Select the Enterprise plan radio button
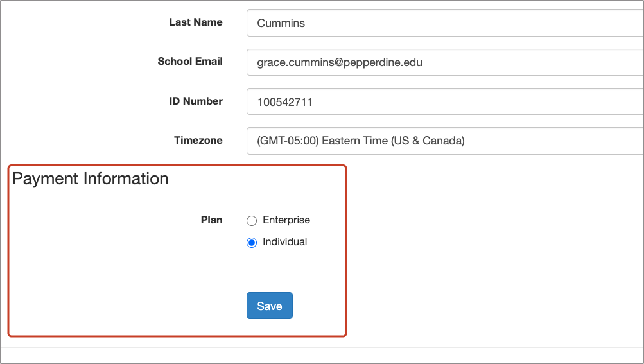 [252, 221]
